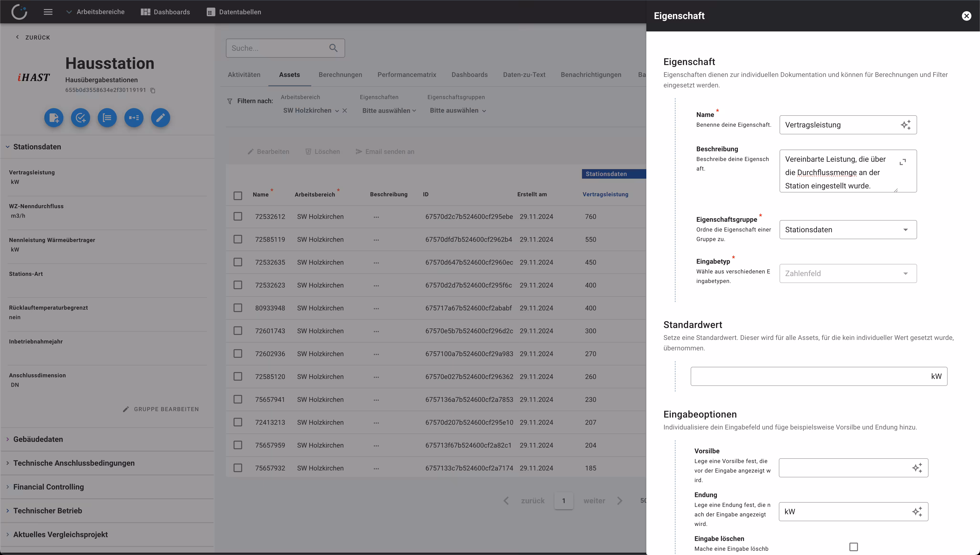
Task: Click the app logo in the top bar
Action: (19, 12)
